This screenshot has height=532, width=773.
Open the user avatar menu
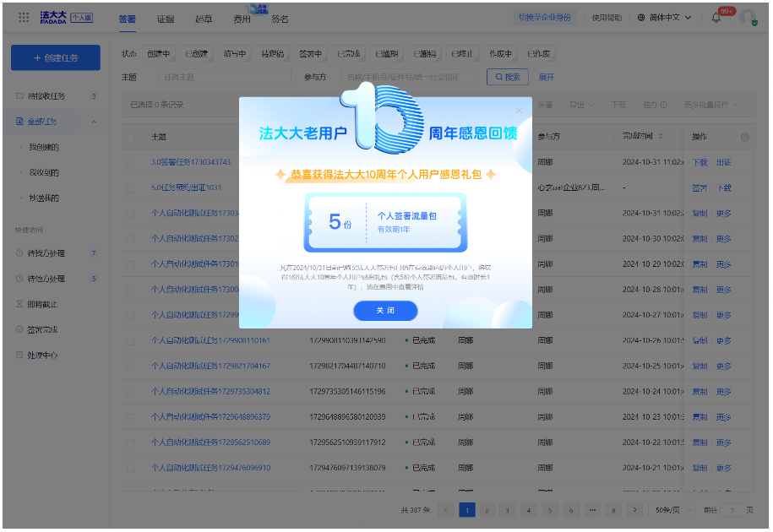(748, 18)
